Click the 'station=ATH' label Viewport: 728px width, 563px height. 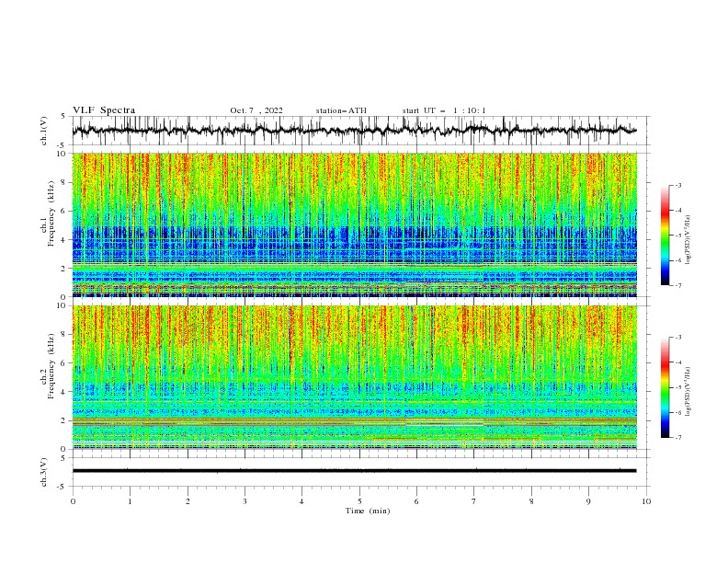341,110
